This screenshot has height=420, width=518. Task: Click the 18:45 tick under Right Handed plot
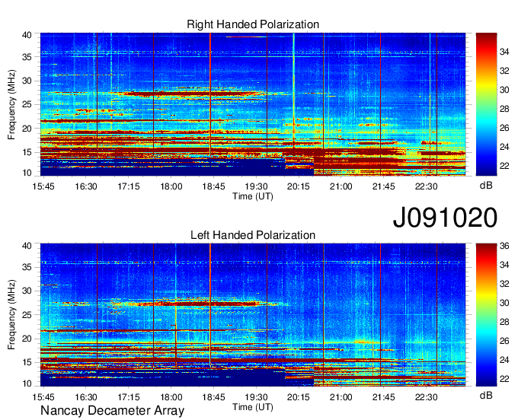point(213,186)
